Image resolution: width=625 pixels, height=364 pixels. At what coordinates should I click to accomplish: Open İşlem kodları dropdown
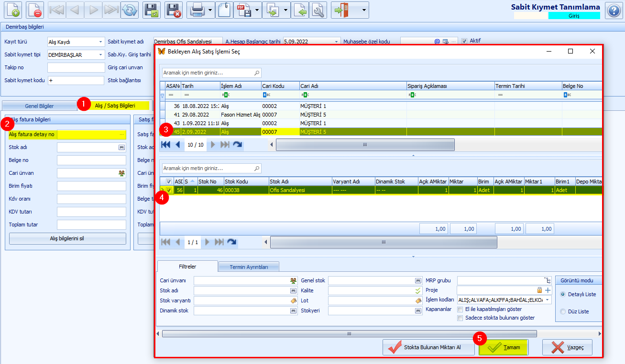[x=548, y=300]
